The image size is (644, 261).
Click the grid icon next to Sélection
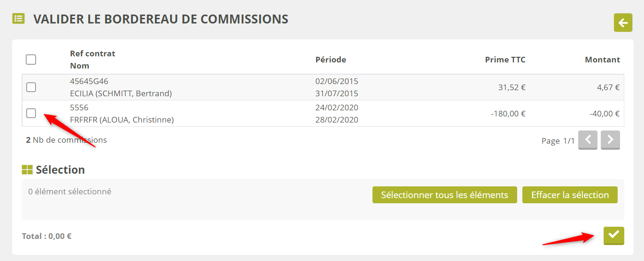[x=27, y=170]
